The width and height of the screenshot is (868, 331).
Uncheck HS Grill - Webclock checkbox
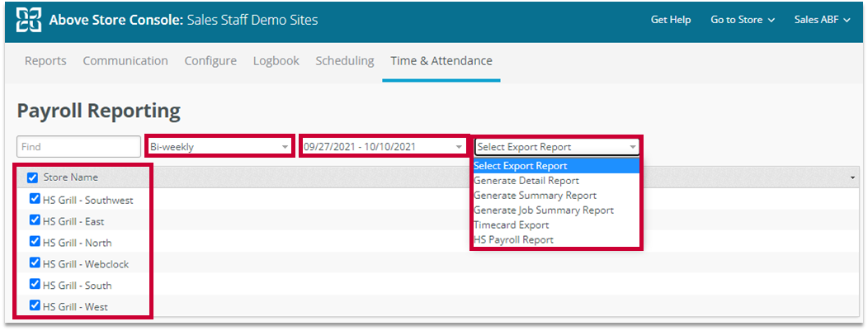(35, 263)
